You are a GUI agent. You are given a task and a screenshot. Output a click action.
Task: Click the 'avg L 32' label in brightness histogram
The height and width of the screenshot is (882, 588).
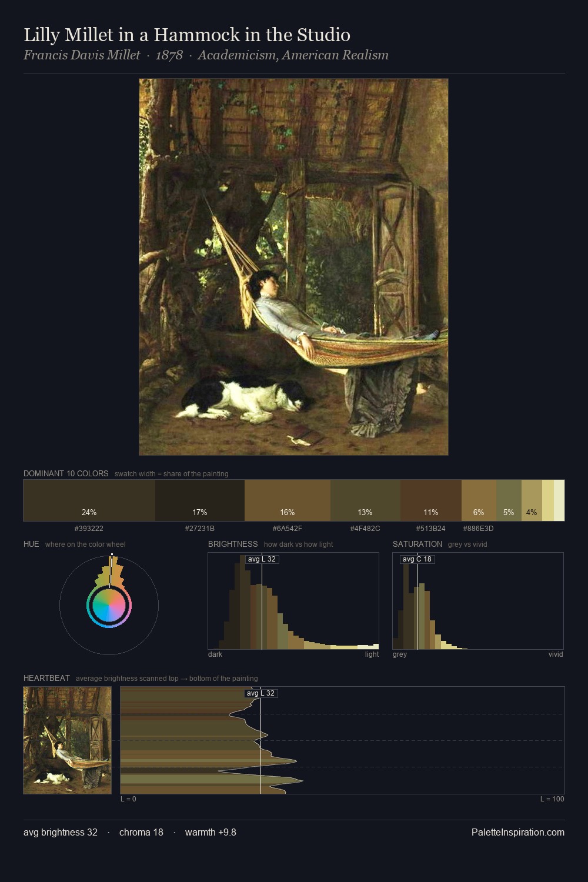262,559
